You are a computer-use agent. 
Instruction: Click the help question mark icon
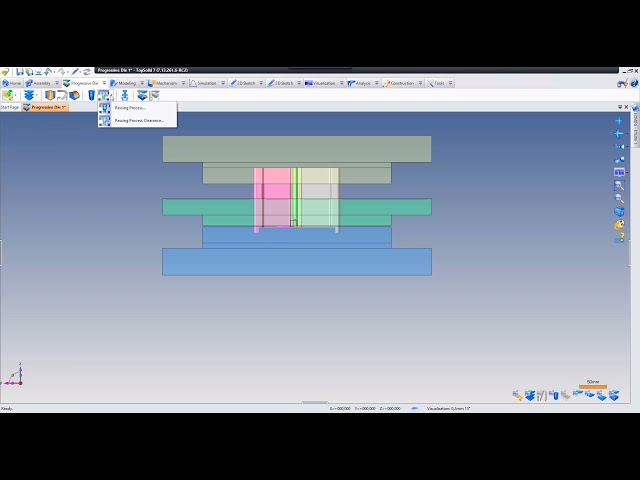633,83
